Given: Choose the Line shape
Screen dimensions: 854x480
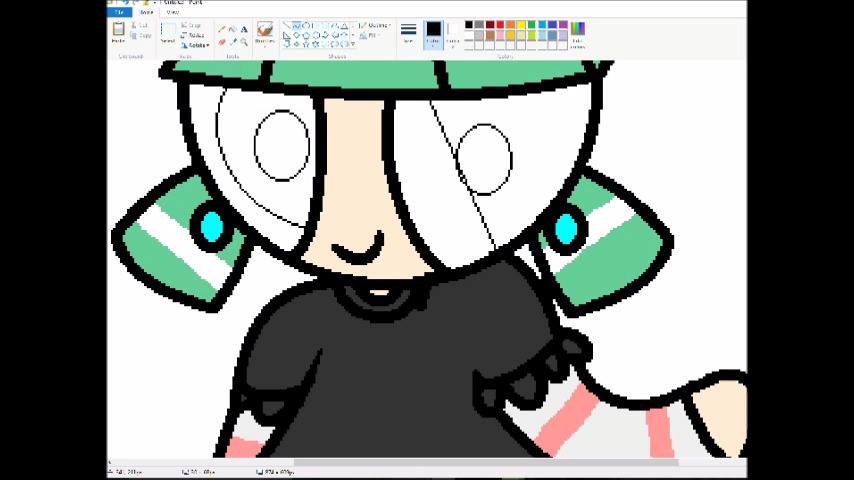Looking at the screenshot, I should (286, 26).
